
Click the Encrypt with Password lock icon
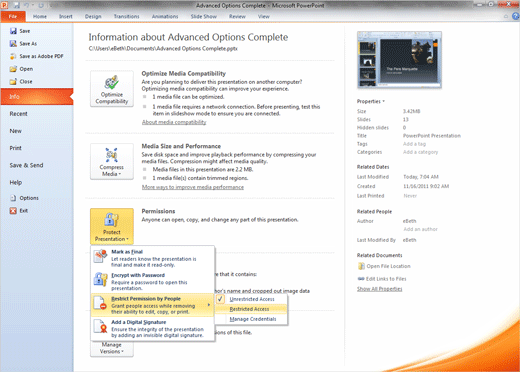click(x=100, y=279)
